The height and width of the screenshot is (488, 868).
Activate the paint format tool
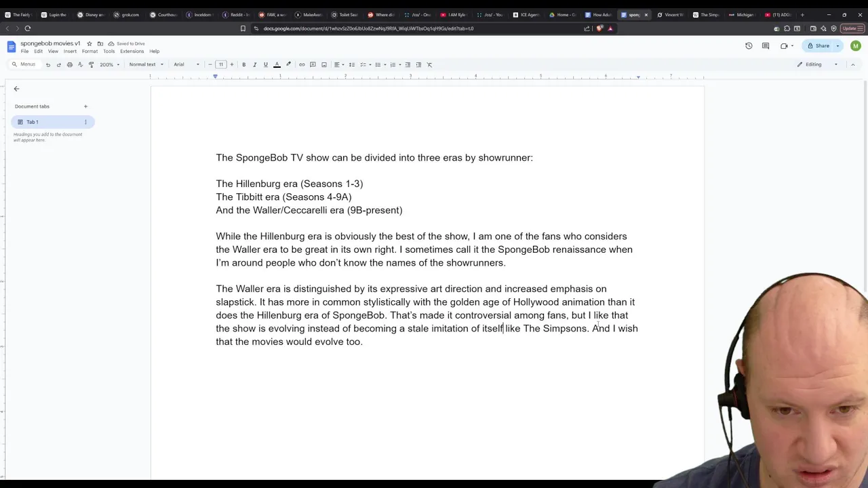(91, 64)
